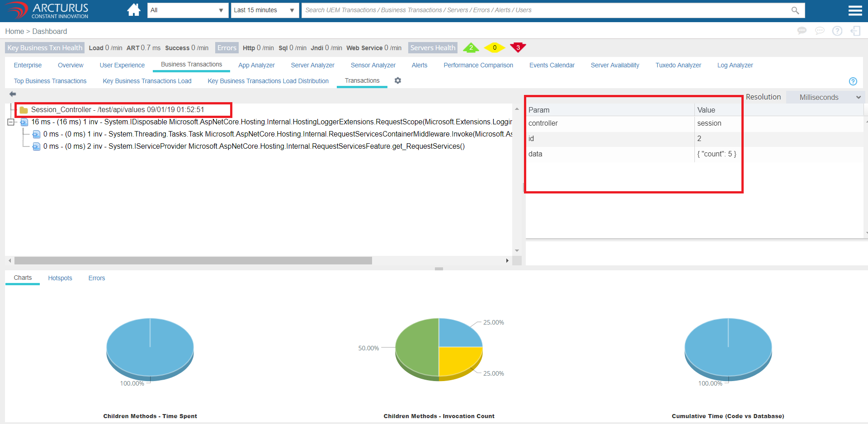This screenshot has height=424, width=868.
Task: Click the yellow slice of Invocation Count pie
Action: [x=457, y=359]
